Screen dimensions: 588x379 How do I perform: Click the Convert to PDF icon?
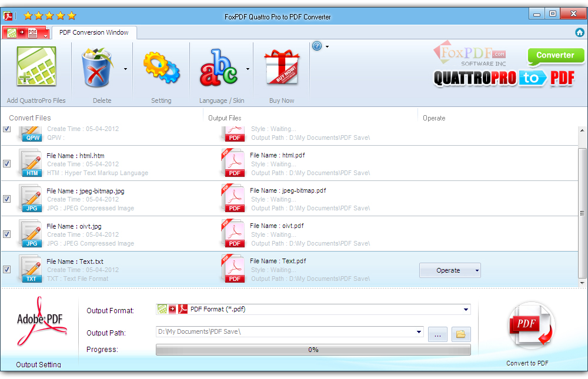pyautogui.click(x=530, y=325)
